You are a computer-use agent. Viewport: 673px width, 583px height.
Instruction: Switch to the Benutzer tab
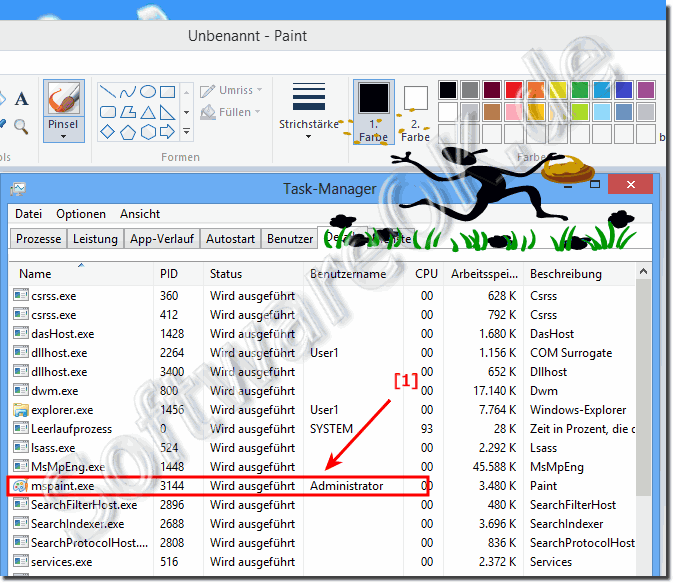tap(290, 239)
